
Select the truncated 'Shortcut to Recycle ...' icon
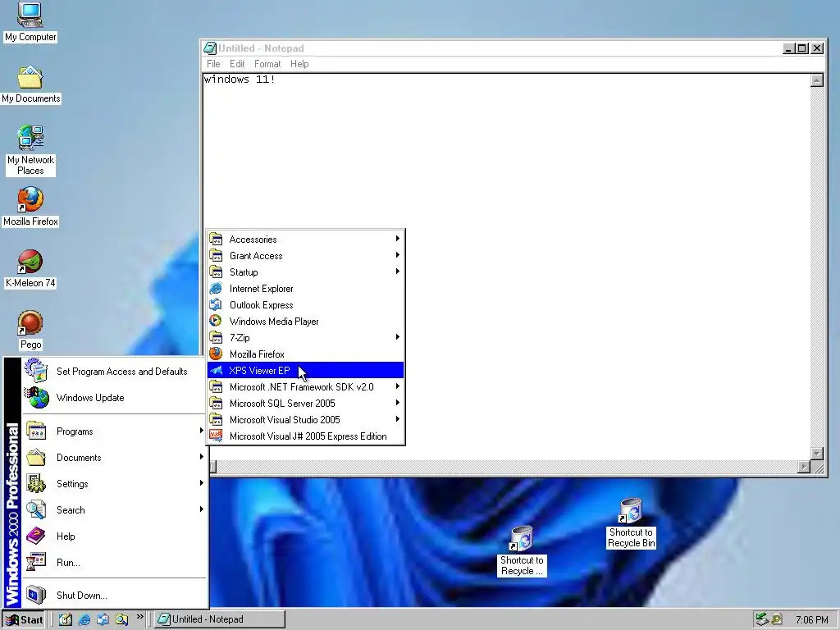(522, 550)
